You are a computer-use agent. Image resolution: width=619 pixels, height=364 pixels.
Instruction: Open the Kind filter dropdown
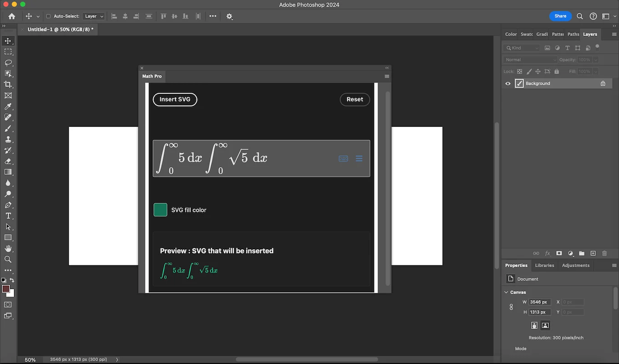coord(522,48)
